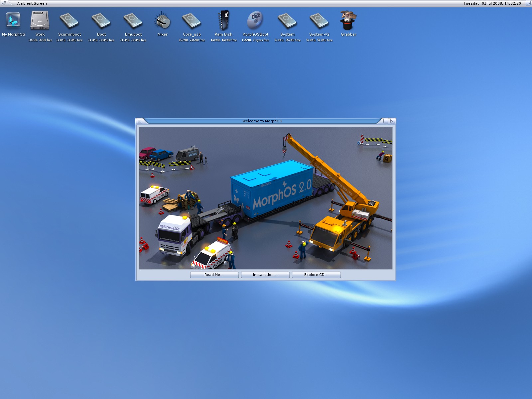The height and width of the screenshot is (399, 532).
Task: Click the "967MB, 236MB free" text under Core_usb
Action: (x=192, y=40)
